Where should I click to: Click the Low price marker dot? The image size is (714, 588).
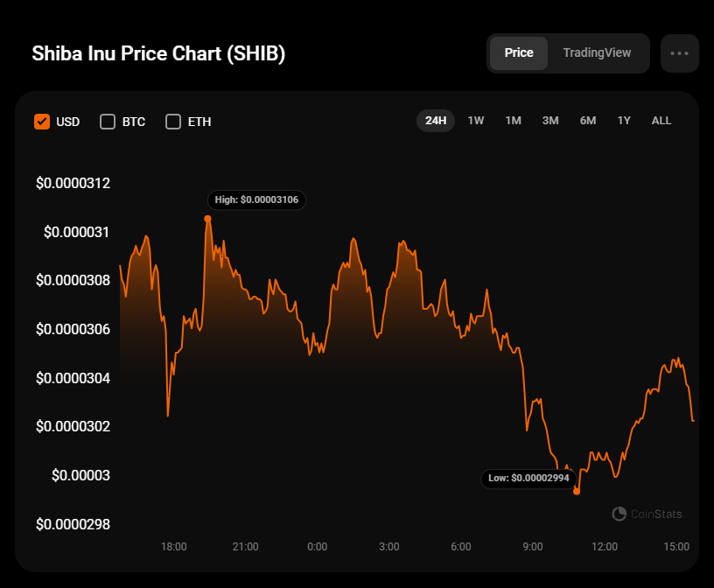click(576, 492)
